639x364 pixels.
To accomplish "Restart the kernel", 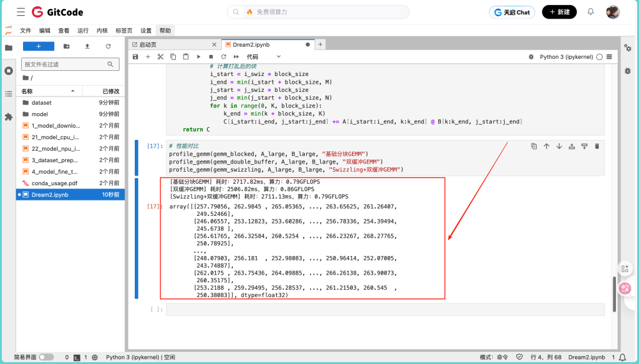I will click(224, 57).
